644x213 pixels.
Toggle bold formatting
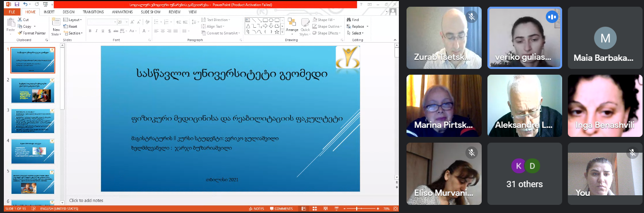click(90, 31)
